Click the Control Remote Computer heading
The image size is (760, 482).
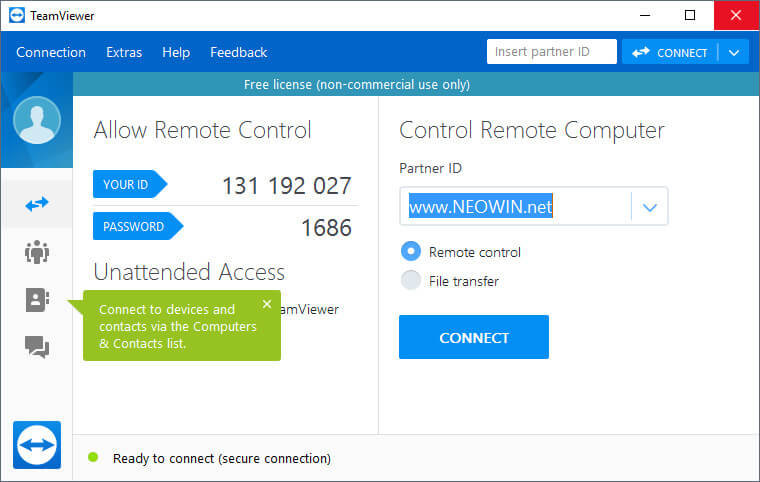click(x=532, y=130)
